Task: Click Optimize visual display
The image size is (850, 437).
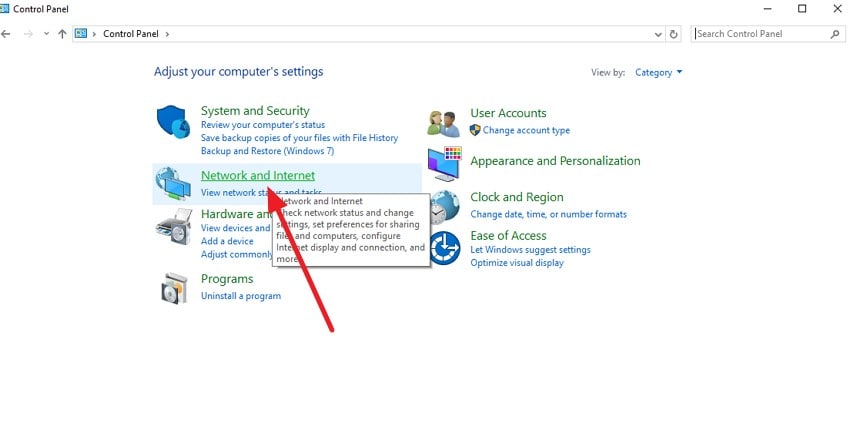Action: coord(517,262)
